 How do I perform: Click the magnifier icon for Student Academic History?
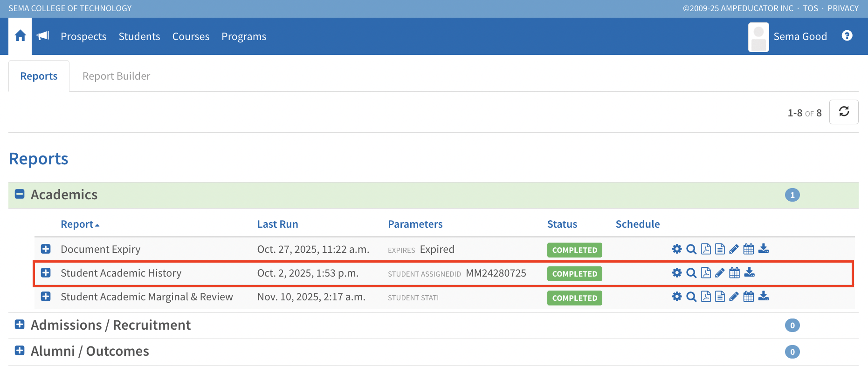tap(691, 273)
